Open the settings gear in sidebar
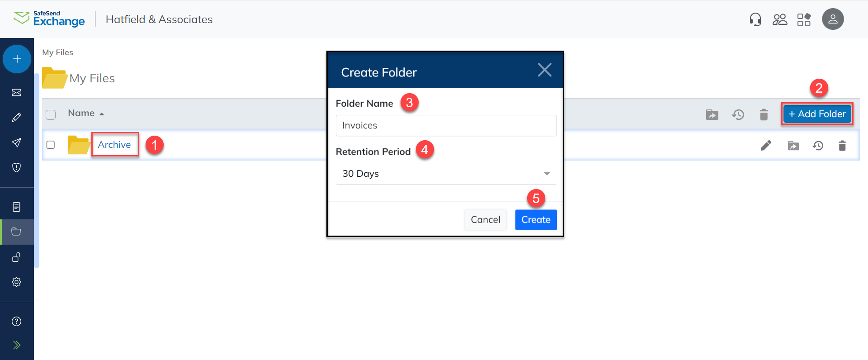868x360 pixels. tap(17, 282)
